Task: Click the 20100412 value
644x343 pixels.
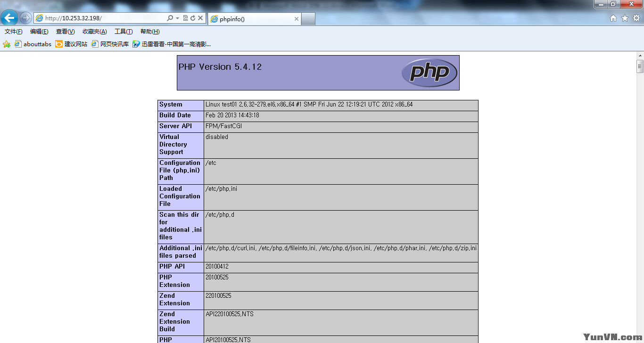Action: coord(217,267)
